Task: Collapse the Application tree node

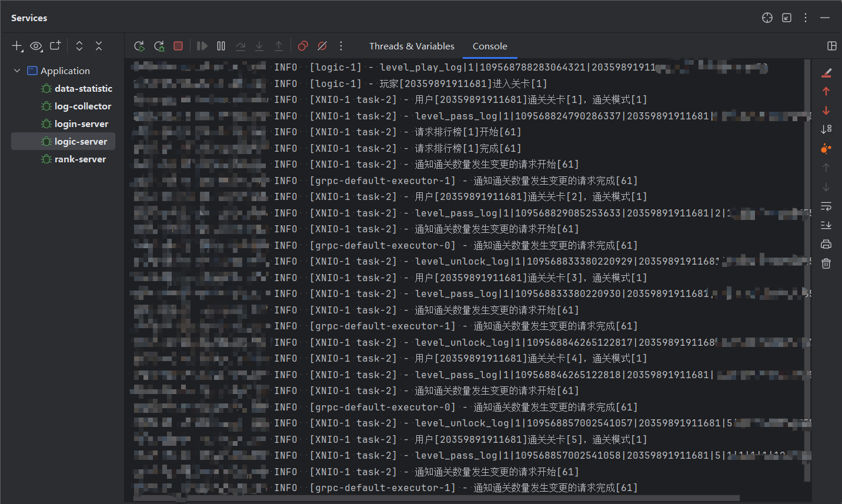Action: coord(16,70)
